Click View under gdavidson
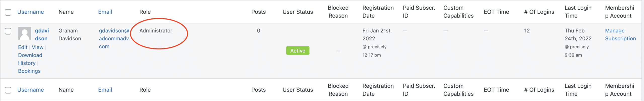644x101 pixels. [x=37, y=47]
